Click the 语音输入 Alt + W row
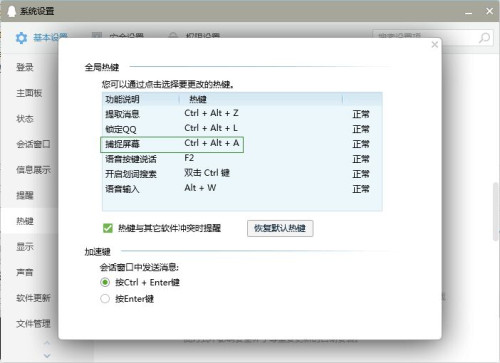The height and width of the screenshot is (363, 500). [x=242, y=189]
